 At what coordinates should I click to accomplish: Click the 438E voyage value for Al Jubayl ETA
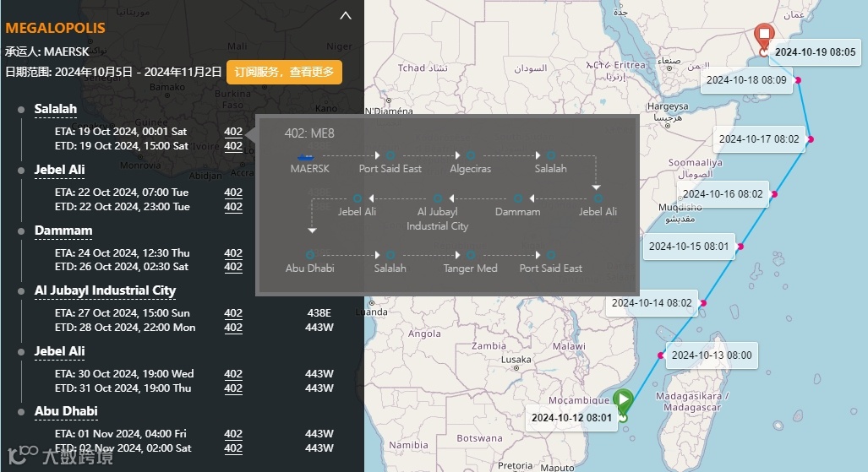pyautogui.click(x=319, y=313)
